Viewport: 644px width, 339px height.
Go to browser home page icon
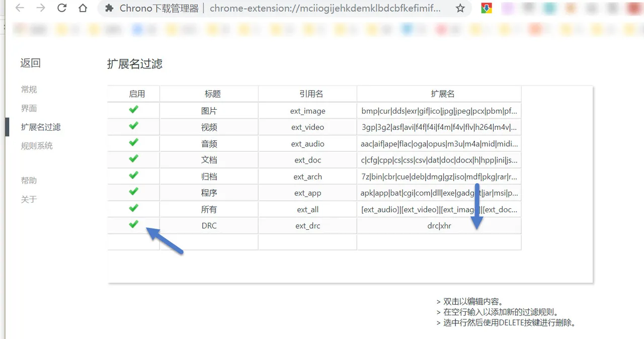pyautogui.click(x=83, y=8)
